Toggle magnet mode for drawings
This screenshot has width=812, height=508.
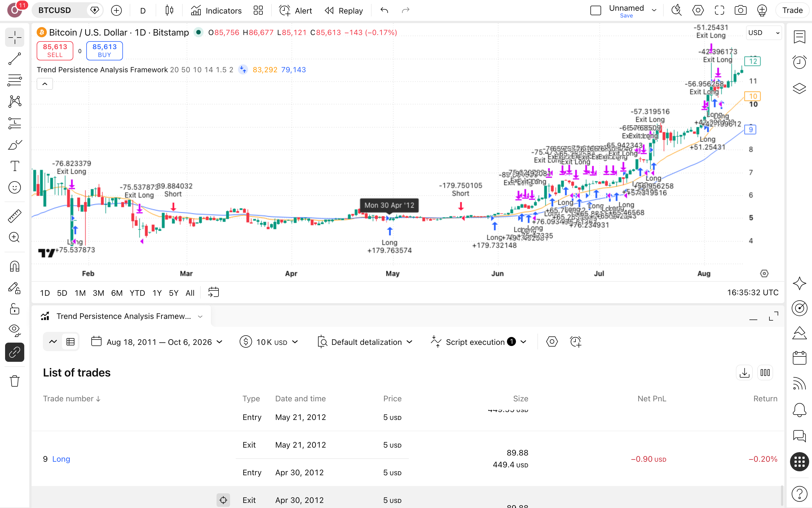pos(14,266)
